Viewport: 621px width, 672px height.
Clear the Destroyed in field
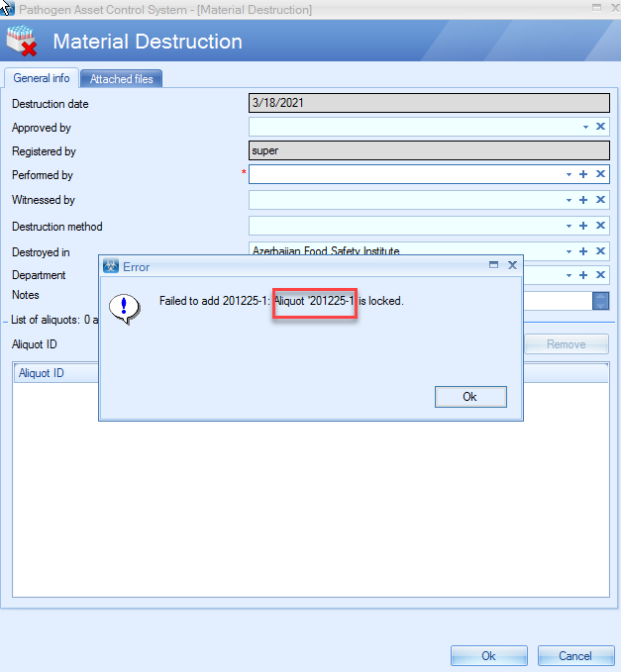click(600, 251)
